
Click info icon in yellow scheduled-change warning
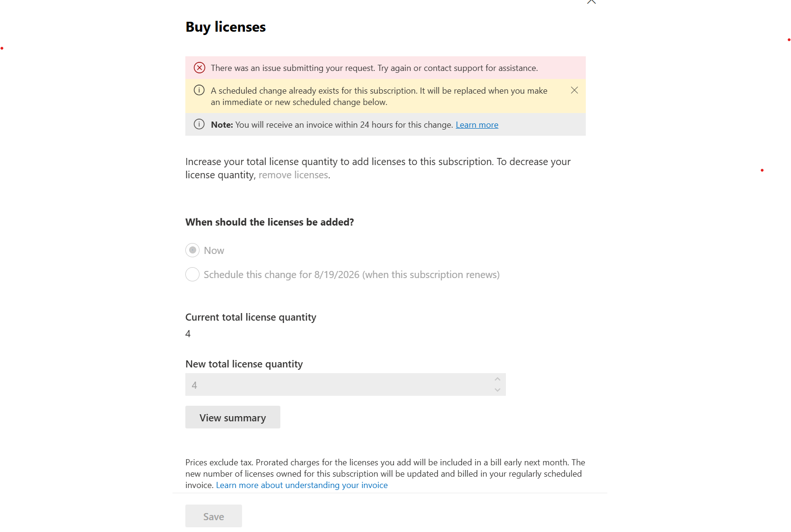[x=200, y=90]
